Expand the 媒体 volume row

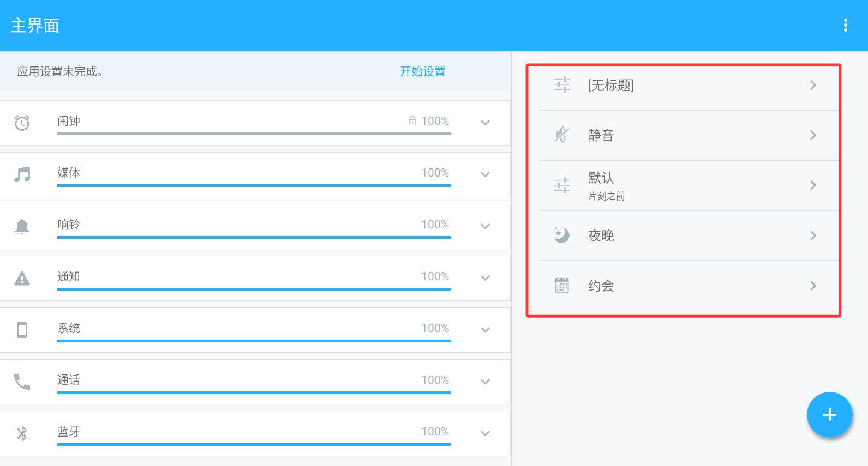click(485, 174)
